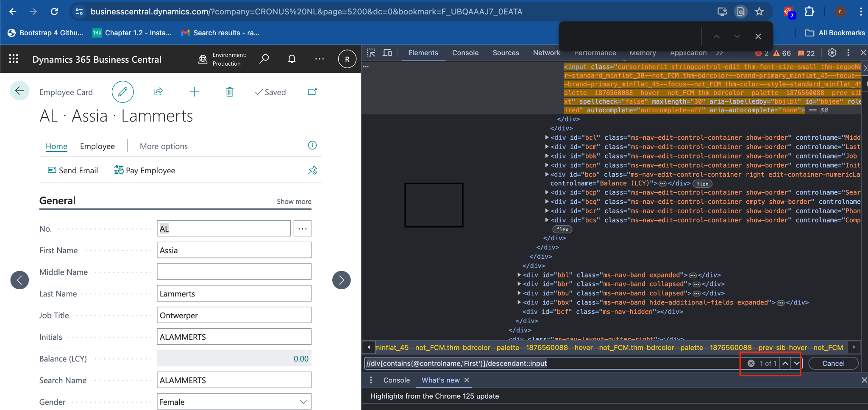
Task: Go back from Employee Card
Action: [19, 91]
